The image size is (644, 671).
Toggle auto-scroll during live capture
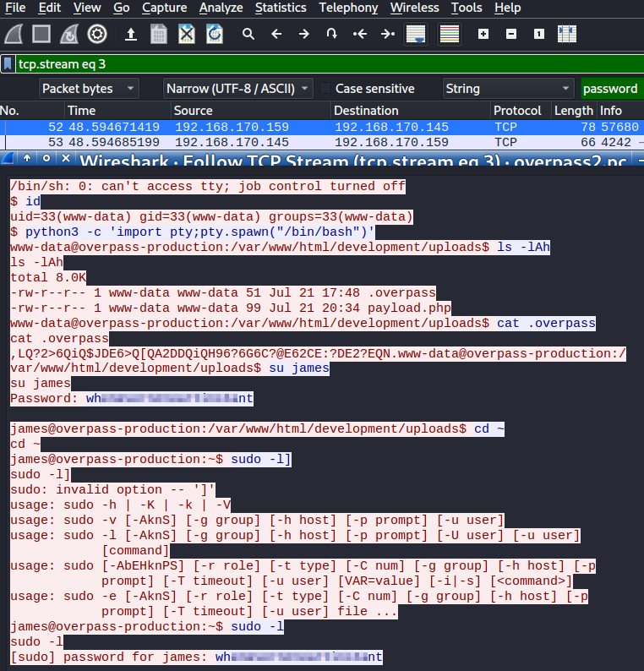tap(416, 34)
